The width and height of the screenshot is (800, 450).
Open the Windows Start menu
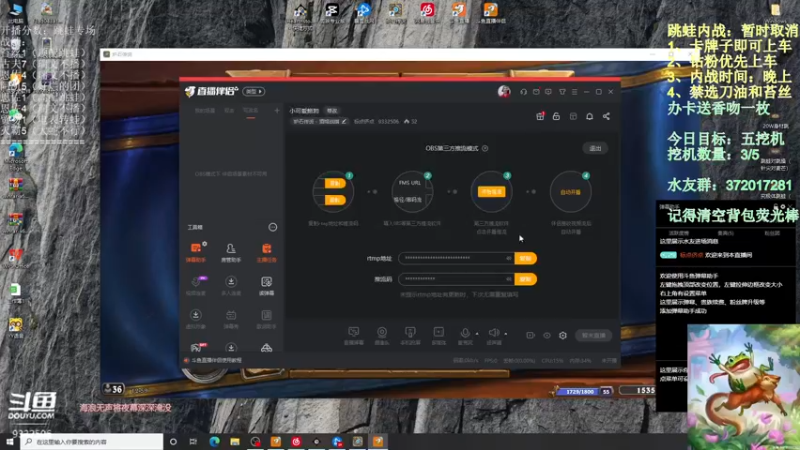pos(10,442)
